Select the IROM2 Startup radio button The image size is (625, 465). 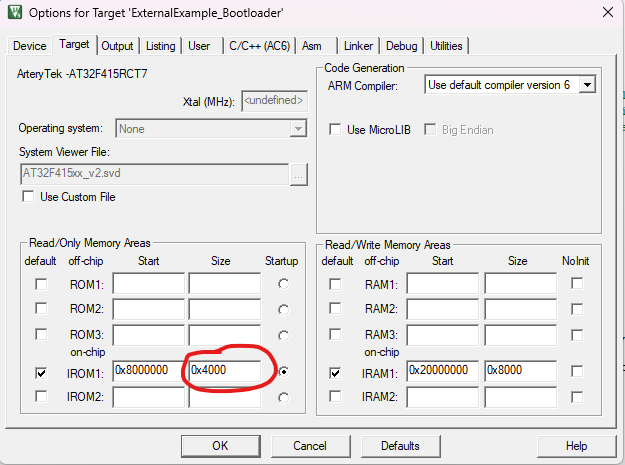[x=284, y=397]
